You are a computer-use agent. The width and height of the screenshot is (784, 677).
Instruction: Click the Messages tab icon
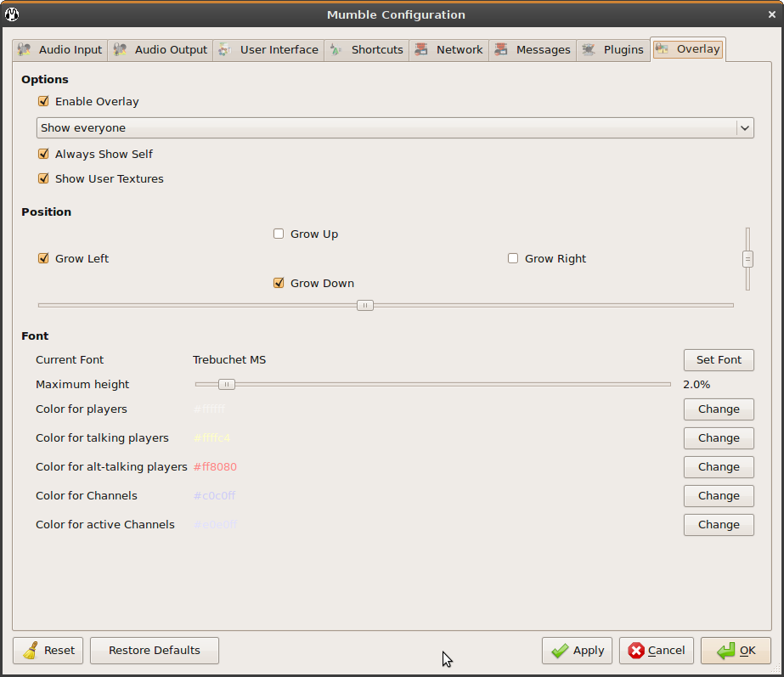[x=501, y=50]
